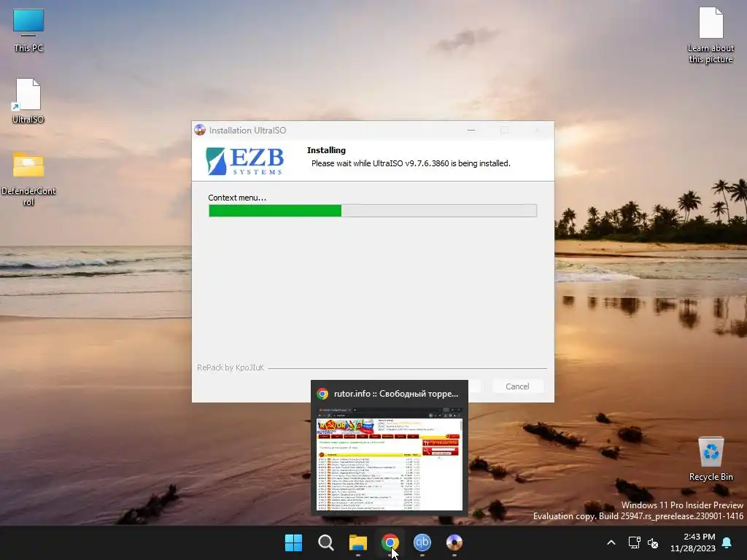Screen dimensions: 747x560
Task: Open the Windows Start menu
Action: click(293, 542)
